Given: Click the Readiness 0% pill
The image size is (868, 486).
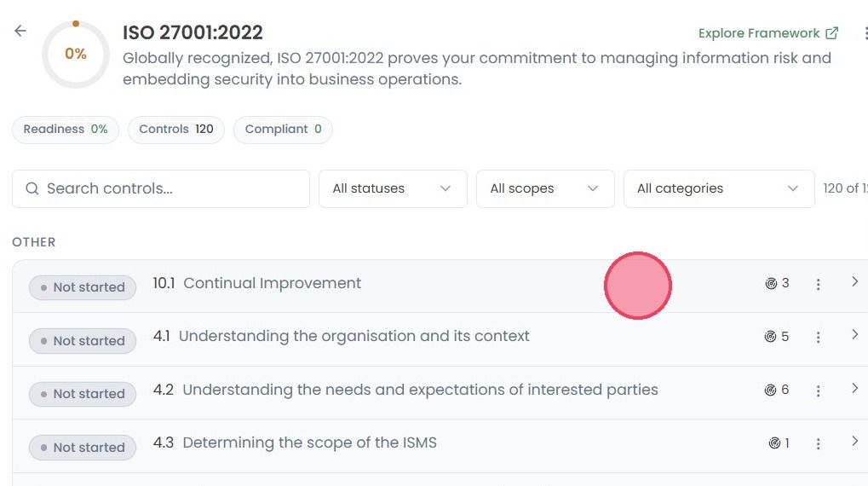Looking at the screenshot, I should click(x=66, y=130).
